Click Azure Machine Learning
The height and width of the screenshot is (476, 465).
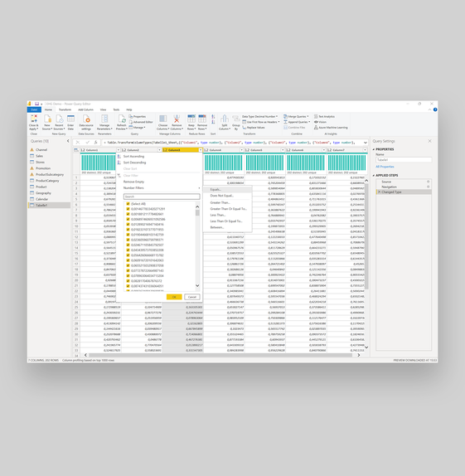click(x=331, y=128)
